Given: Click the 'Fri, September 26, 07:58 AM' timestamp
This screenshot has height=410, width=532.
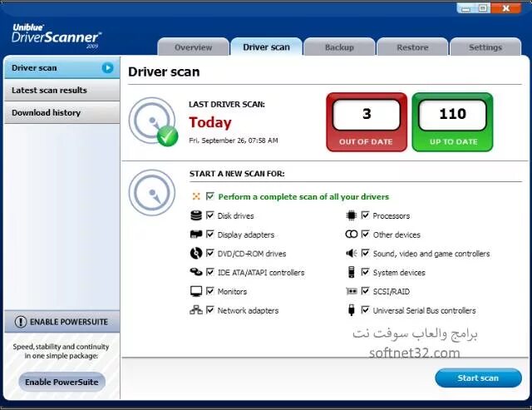Looking at the screenshot, I should (234, 141).
